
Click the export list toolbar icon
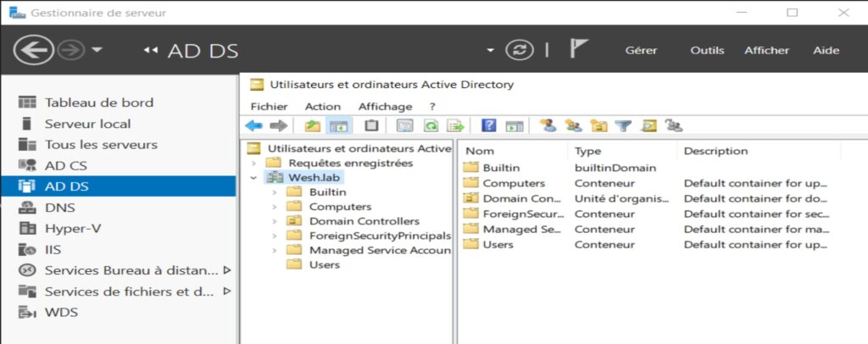tap(456, 126)
